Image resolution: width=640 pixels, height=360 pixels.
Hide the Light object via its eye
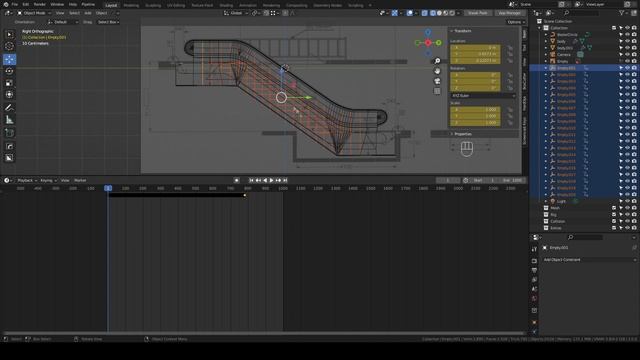pyautogui.click(x=627, y=201)
